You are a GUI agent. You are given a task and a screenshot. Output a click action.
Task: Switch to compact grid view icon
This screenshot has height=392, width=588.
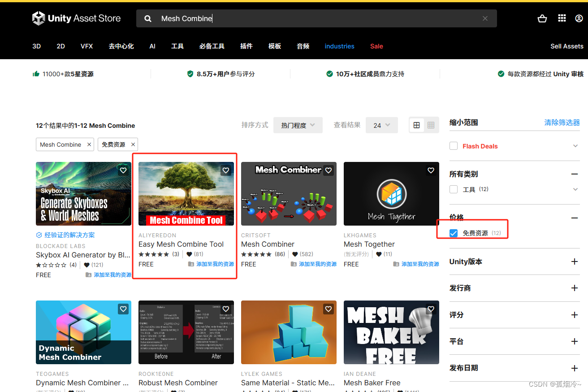tap(431, 126)
